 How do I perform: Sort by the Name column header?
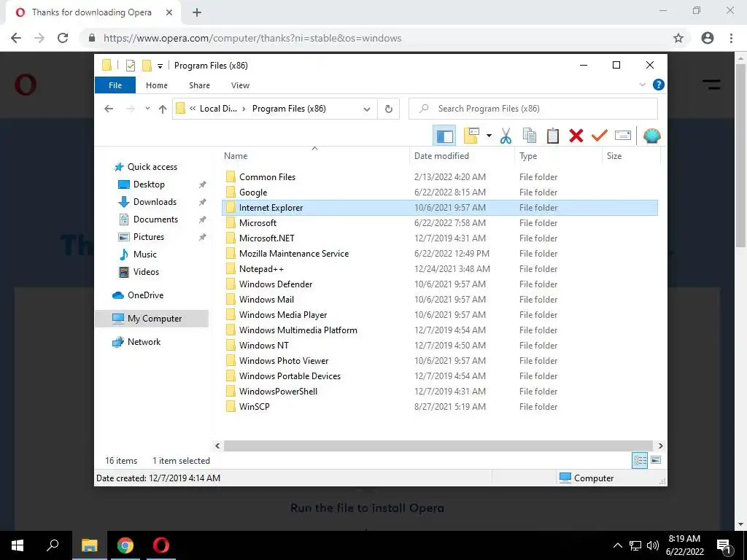pos(314,156)
